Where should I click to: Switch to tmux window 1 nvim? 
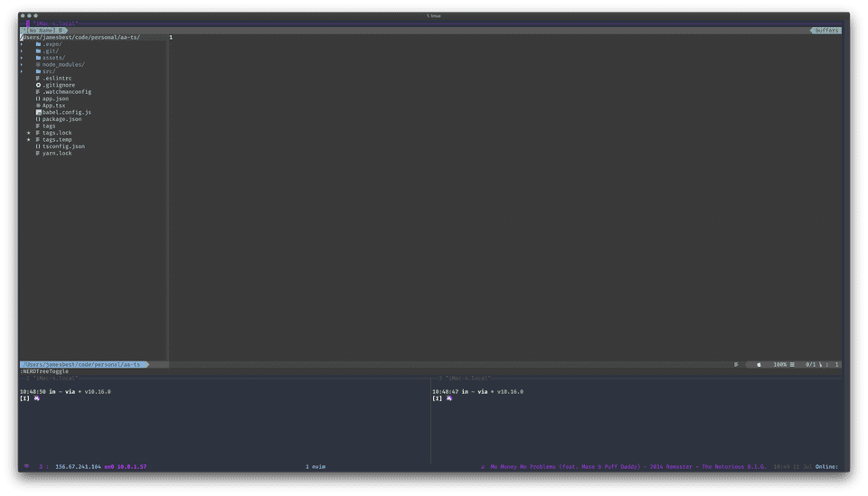316,467
